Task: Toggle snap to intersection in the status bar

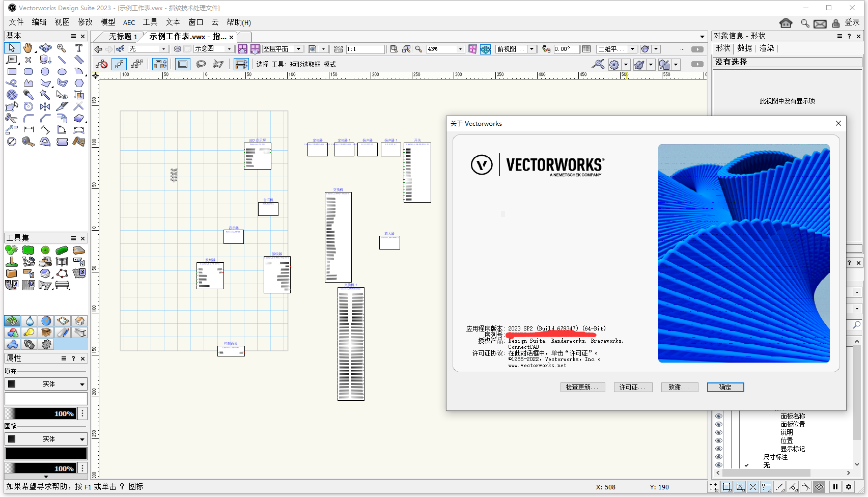Action: 753,487
